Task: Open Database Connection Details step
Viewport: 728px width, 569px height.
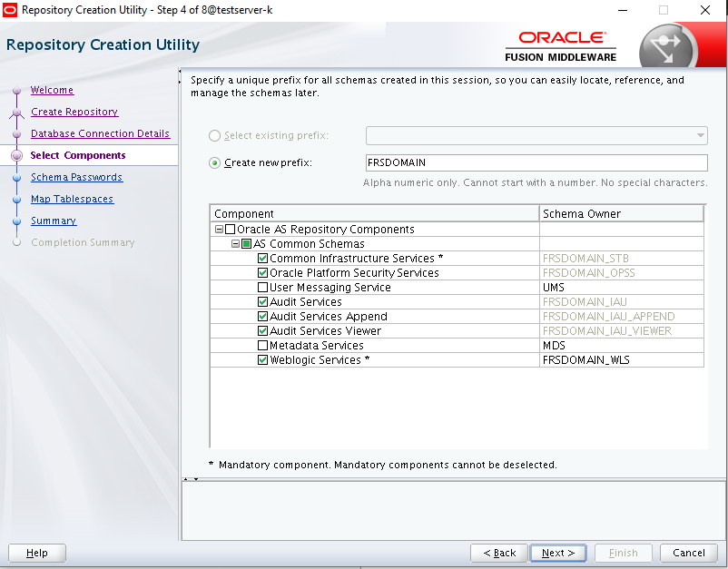Action: (100, 133)
